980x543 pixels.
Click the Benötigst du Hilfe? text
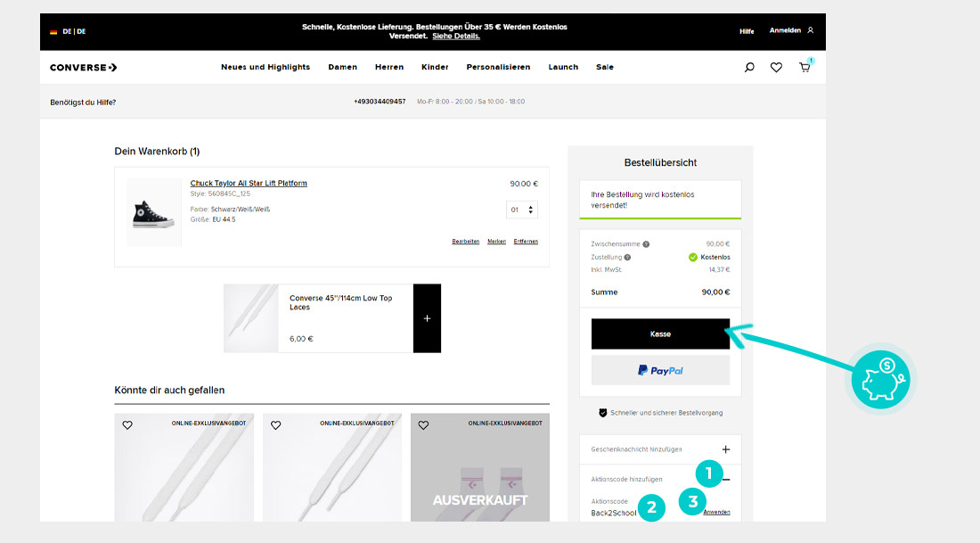83,103
